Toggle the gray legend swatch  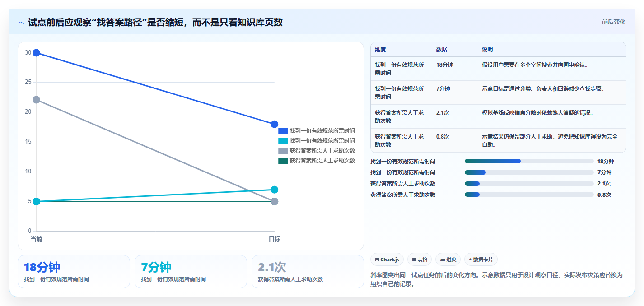tap(283, 151)
